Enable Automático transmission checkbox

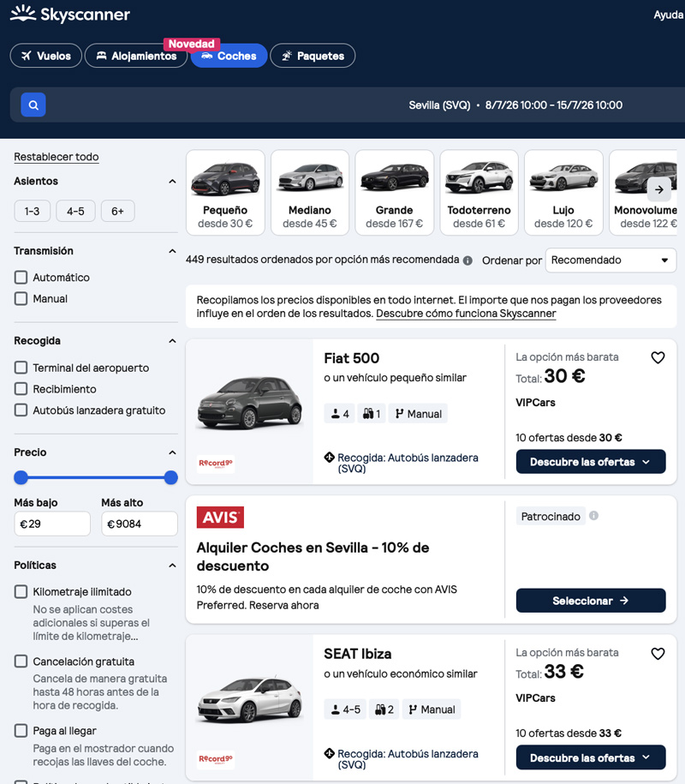(x=21, y=277)
